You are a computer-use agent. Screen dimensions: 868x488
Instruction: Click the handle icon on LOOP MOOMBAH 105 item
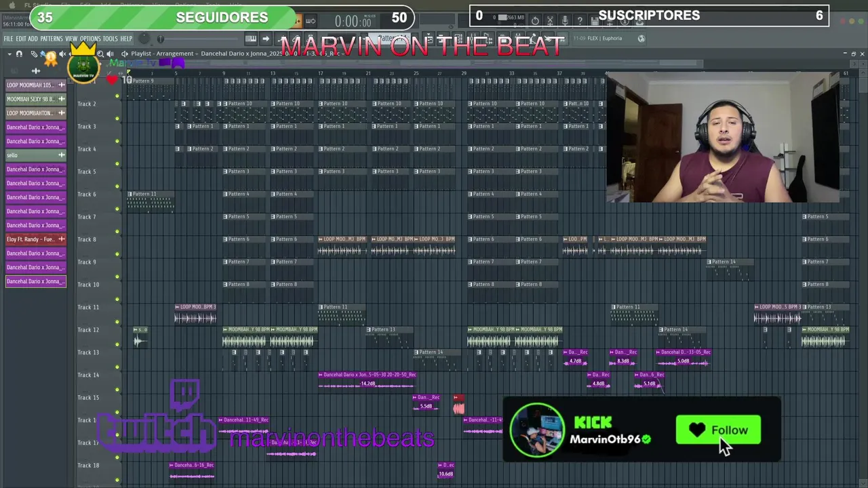(x=62, y=85)
